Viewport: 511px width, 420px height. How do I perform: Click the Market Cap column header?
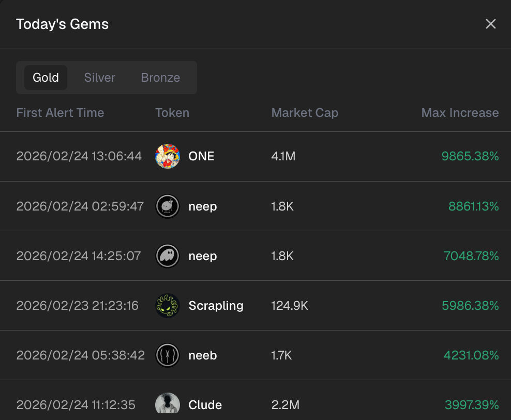coord(305,113)
